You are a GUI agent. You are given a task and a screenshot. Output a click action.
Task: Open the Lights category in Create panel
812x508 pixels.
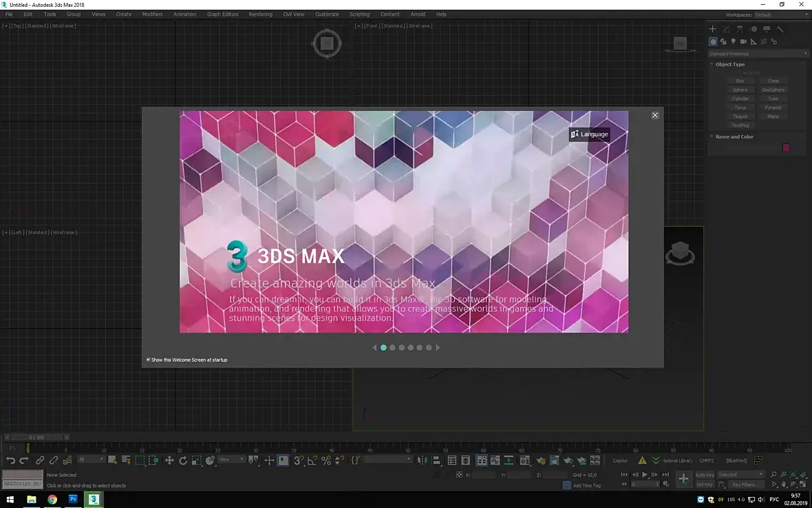pyautogui.click(x=734, y=41)
